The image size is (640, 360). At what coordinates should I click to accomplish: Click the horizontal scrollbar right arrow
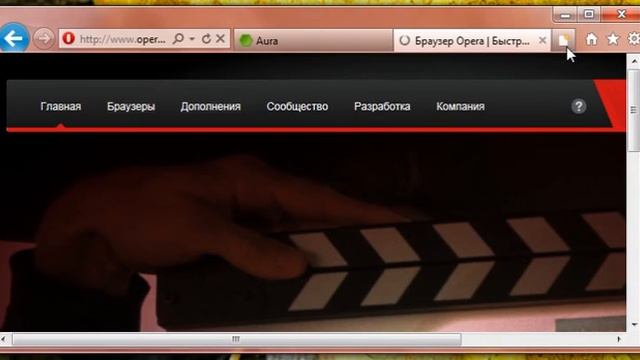[x=619, y=339]
